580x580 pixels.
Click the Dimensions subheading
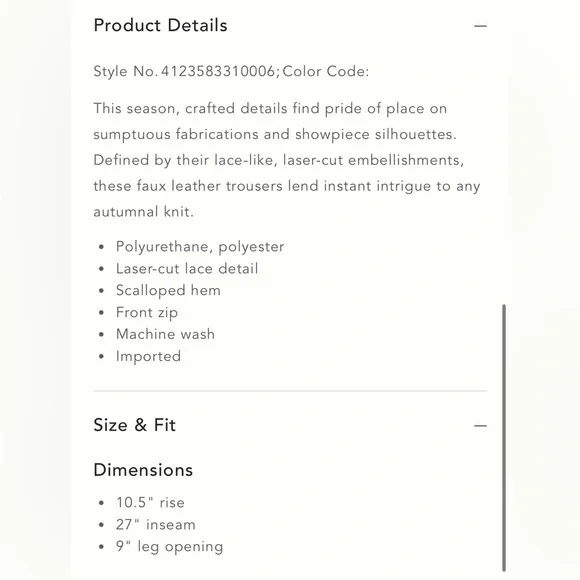[x=143, y=470]
